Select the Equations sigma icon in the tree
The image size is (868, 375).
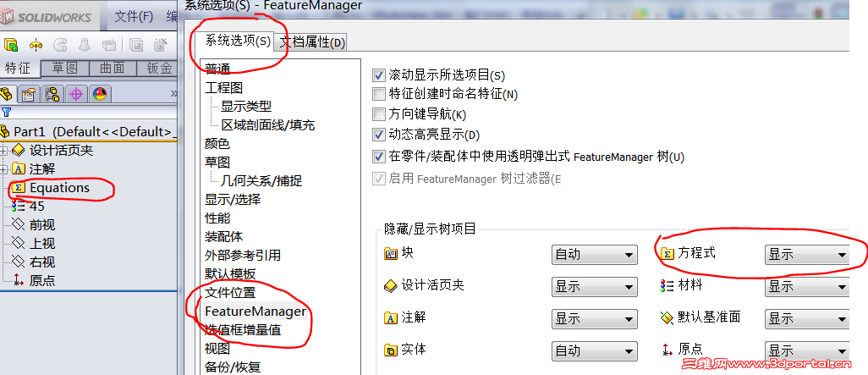(19, 188)
